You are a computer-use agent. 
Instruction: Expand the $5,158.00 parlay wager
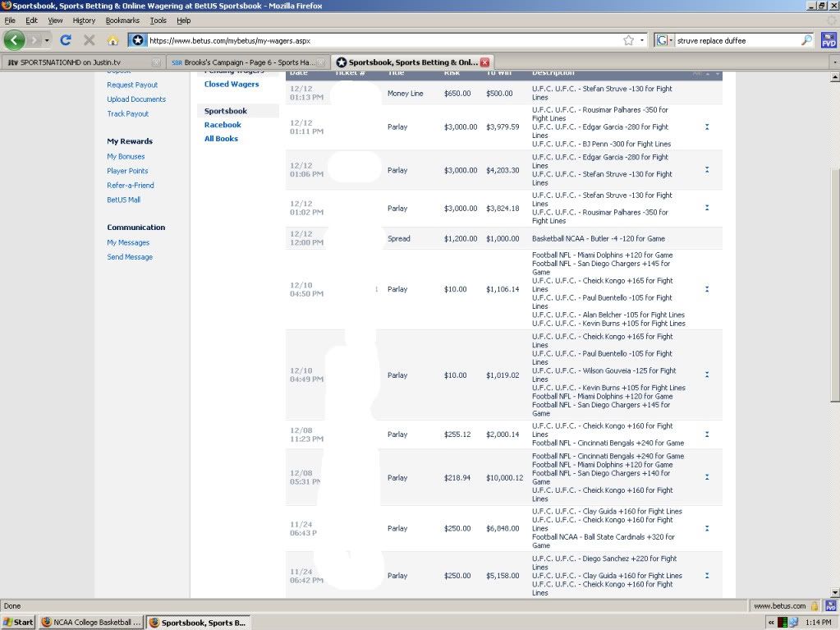tap(707, 575)
